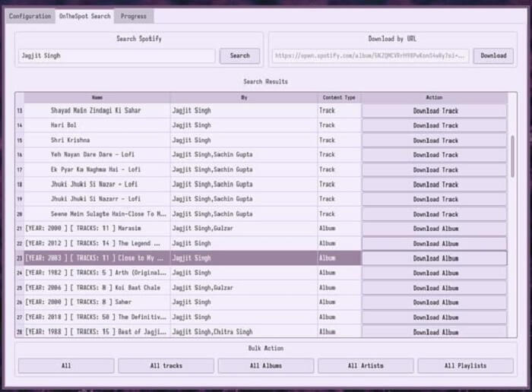Viewport: 532px width, 392px height.
Task: Select the OnTheSpot Search tab
Action: (84, 16)
